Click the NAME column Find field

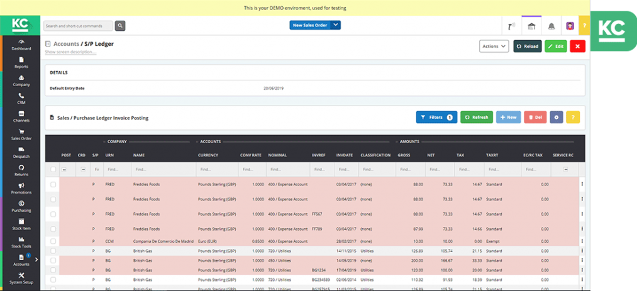(x=163, y=169)
